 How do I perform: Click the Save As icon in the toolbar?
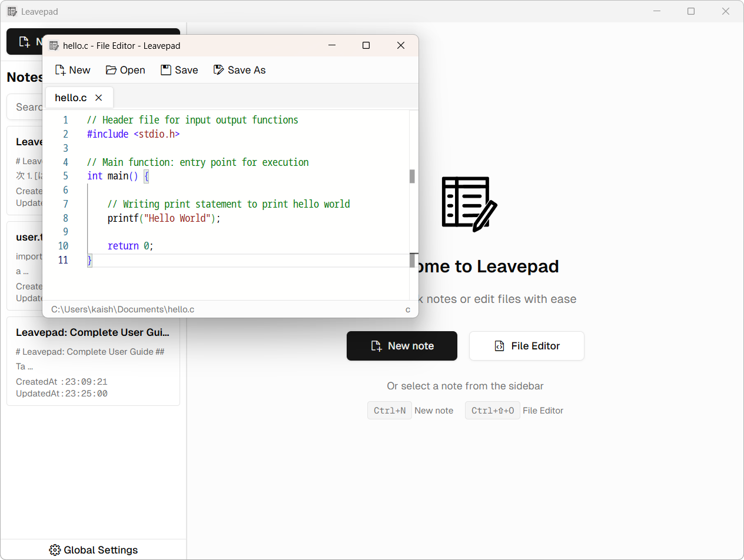[219, 69]
